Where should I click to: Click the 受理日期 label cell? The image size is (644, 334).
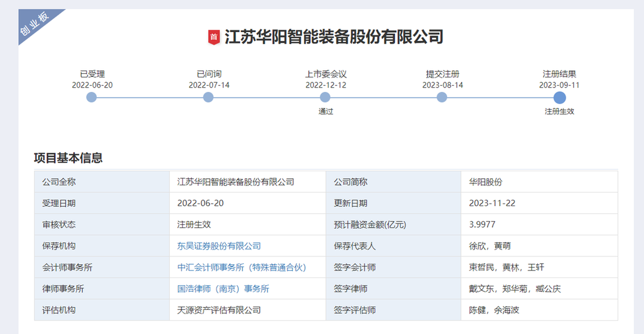(102, 203)
